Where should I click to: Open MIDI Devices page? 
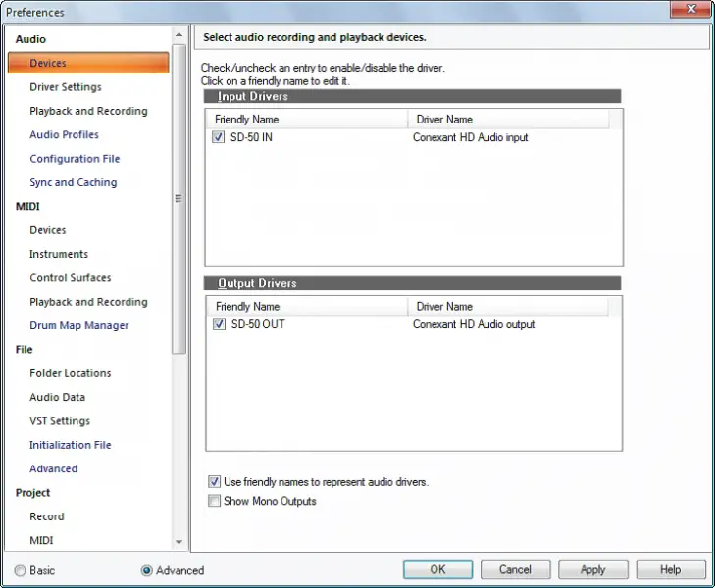pyautogui.click(x=48, y=230)
